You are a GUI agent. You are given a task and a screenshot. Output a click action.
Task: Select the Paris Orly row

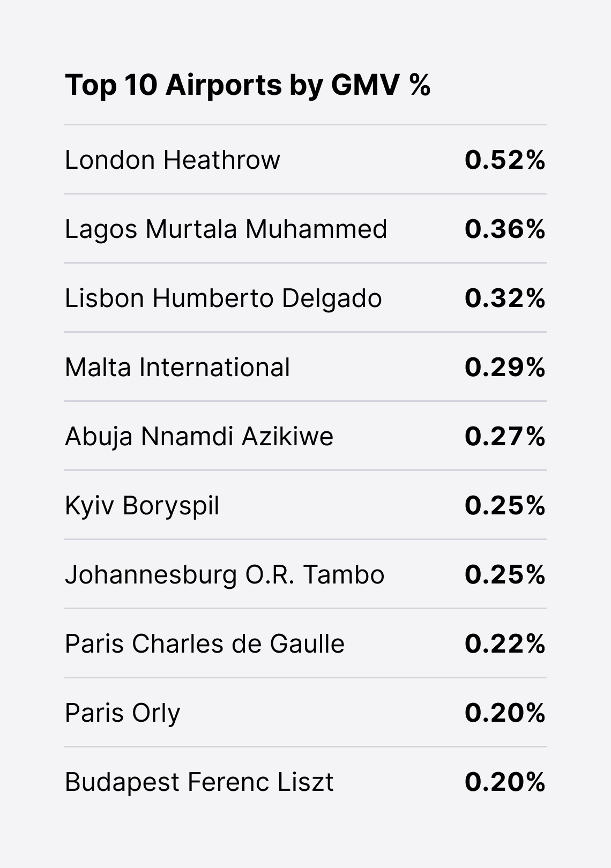(x=305, y=713)
